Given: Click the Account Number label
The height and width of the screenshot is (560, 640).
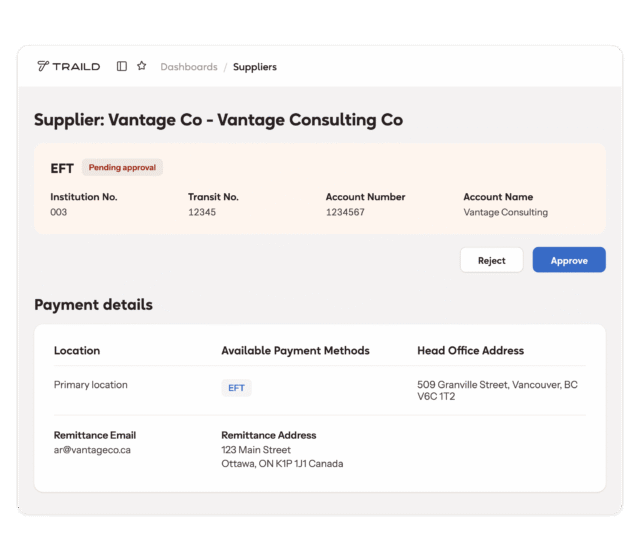Looking at the screenshot, I should (365, 197).
